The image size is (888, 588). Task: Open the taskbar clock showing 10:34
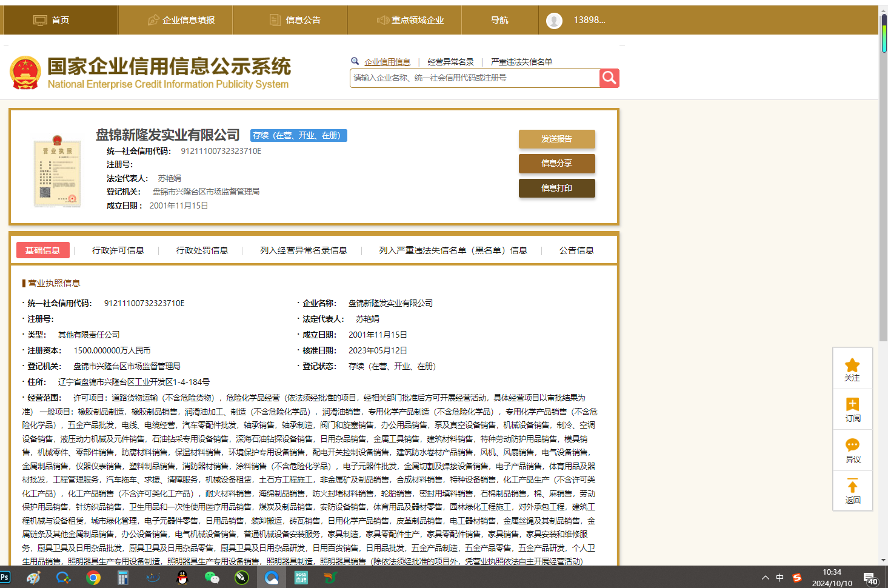click(832, 578)
